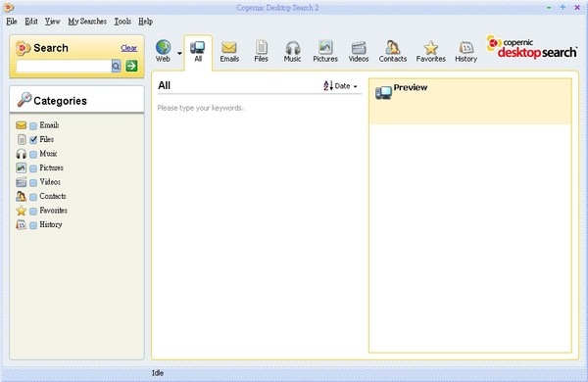Open the Tools menu
This screenshot has width=588, height=382.
click(122, 22)
